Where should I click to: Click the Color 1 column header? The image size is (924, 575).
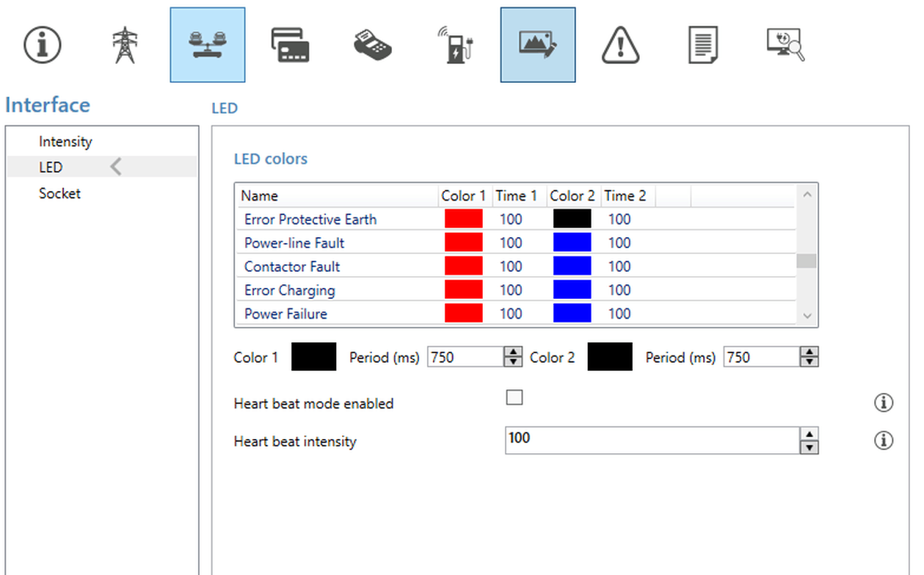pyautogui.click(x=464, y=195)
